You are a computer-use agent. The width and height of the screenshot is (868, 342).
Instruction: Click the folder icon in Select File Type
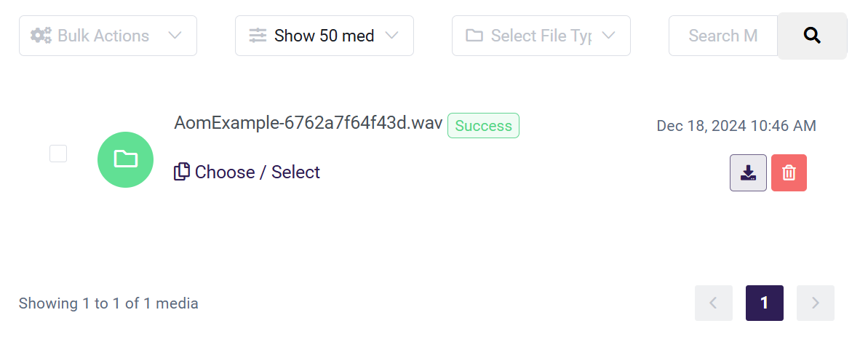(474, 36)
